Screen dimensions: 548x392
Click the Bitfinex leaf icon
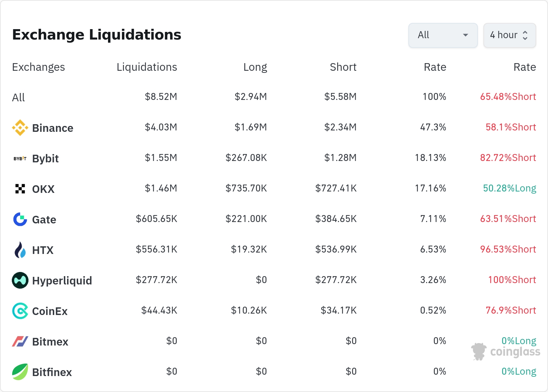[x=20, y=372]
